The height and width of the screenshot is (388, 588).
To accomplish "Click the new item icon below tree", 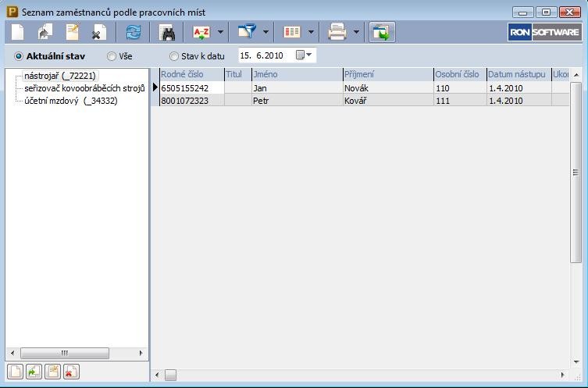I will click(16, 372).
